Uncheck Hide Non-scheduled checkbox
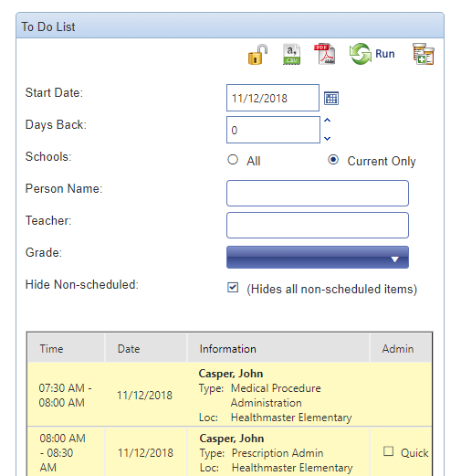Image resolution: width=461 pixels, height=476 pixels. coord(233,288)
